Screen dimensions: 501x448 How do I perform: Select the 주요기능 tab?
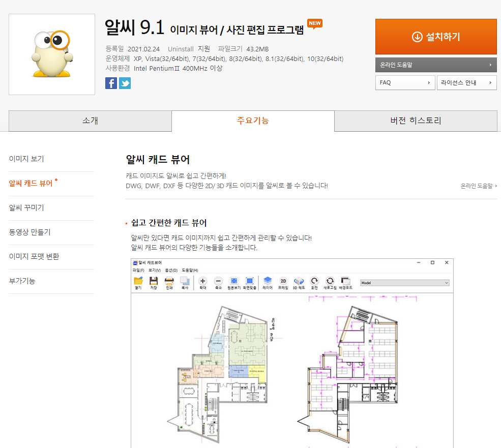coord(253,121)
